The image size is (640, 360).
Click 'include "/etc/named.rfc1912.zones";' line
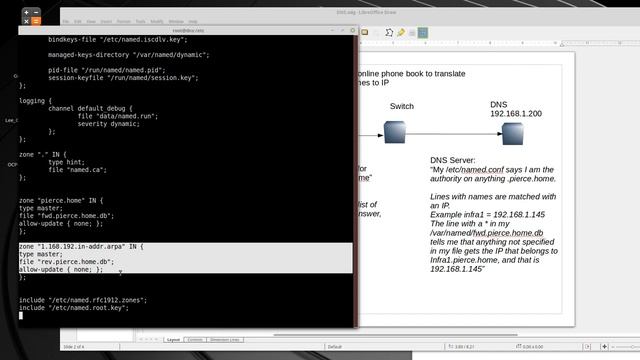point(83,300)
